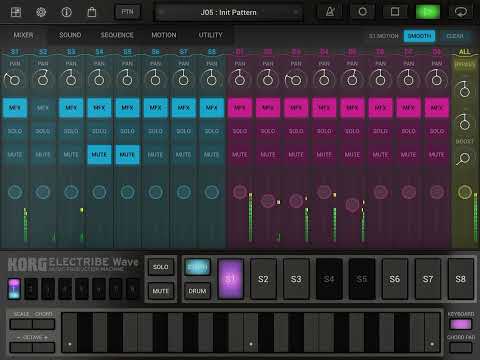Open the info icon
The width and height of the screenshot is (480, 360).
coord(66,12)
